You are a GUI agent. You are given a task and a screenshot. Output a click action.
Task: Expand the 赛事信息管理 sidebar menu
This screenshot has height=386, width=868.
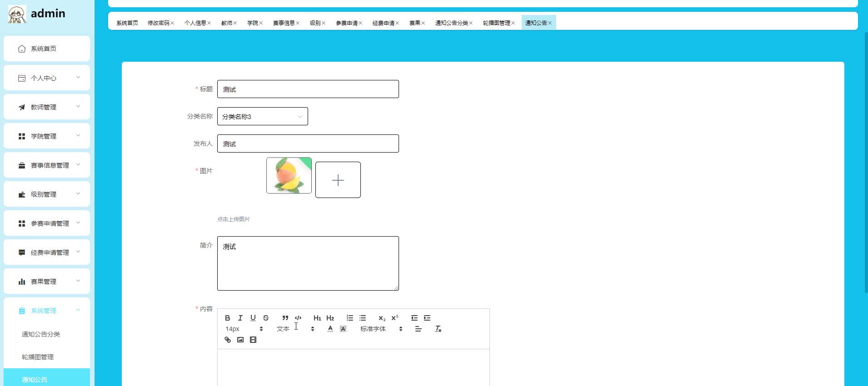(47, 165)
